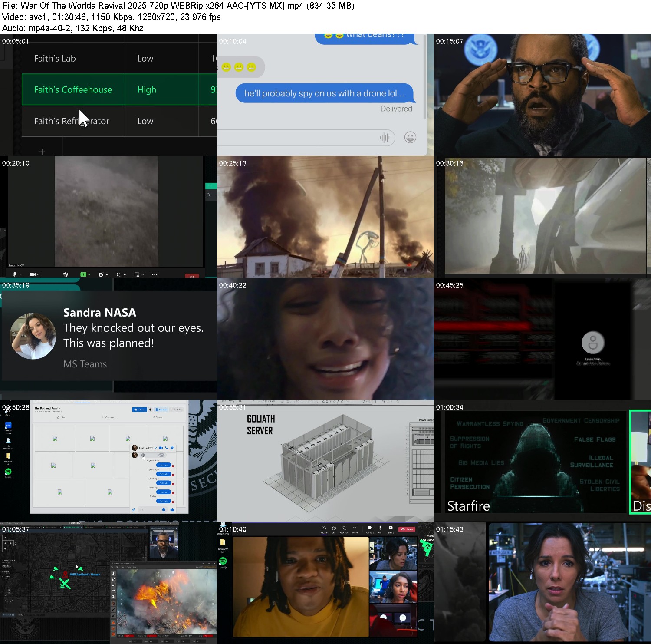Open the emoji picker in the chat popup input
This screenshot has width=651, height=644.
coord(164,509)
